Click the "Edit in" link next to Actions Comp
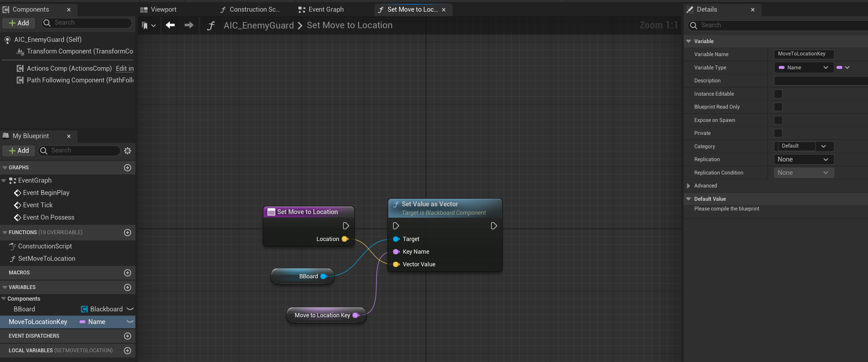The height and width of the screenshot is (362, 868). click(x=124, y=68)
